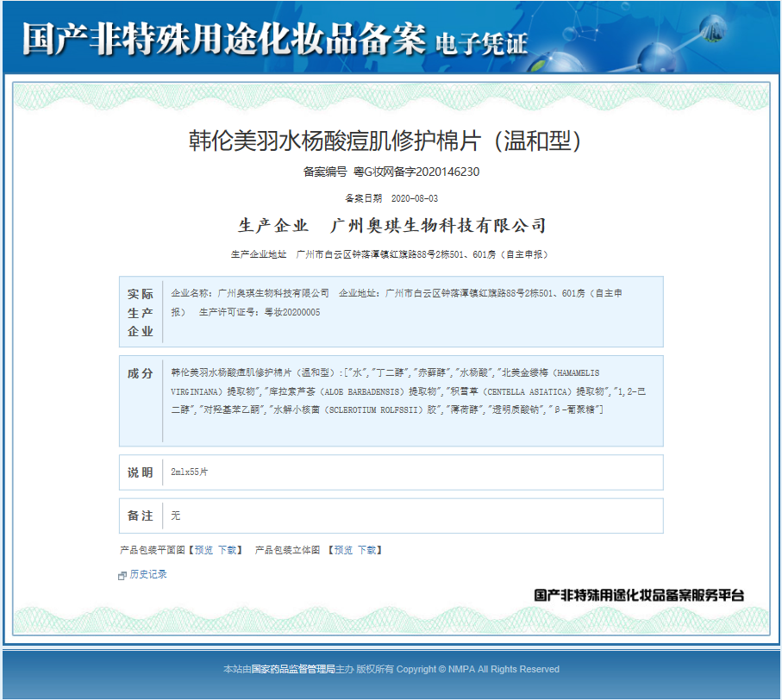The width and height of the screenshot is (782, 700).
Task: Click the 说明 row label
Action: (141, 472)
